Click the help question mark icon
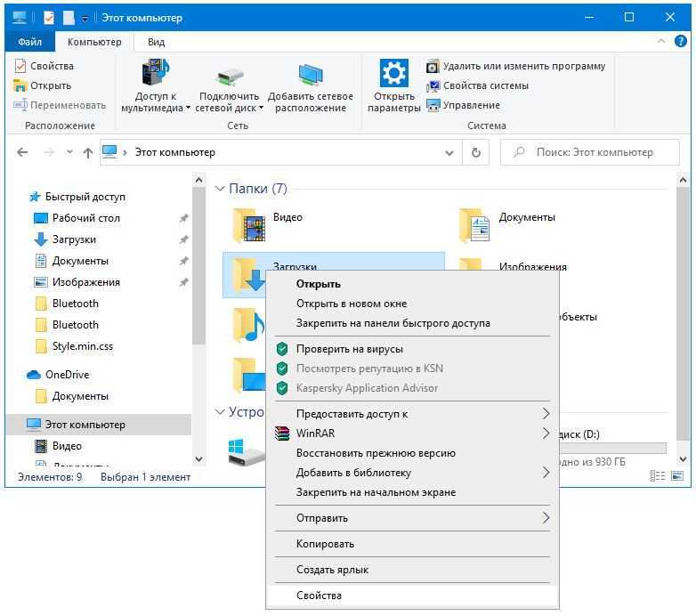 coord(681,41)
